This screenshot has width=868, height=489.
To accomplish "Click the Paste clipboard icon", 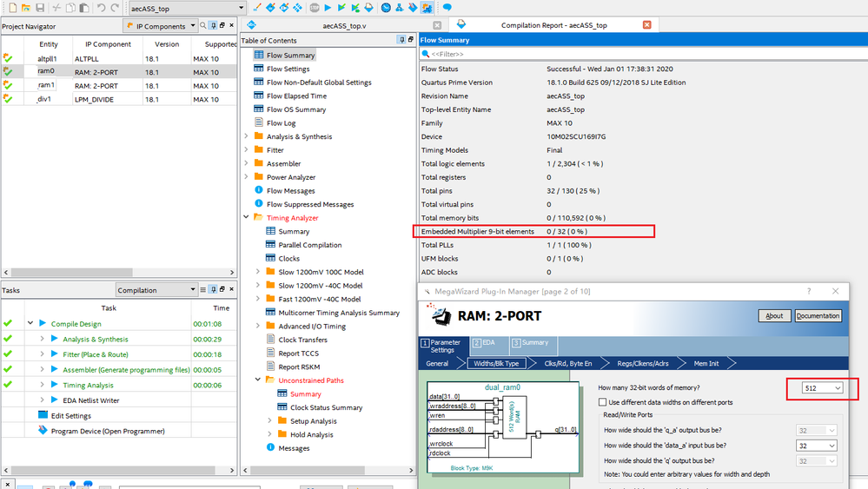I will pos(84,8).
